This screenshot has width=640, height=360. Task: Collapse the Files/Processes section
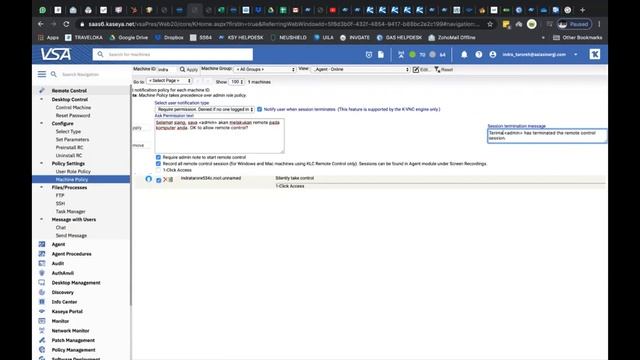coord(41,187)
